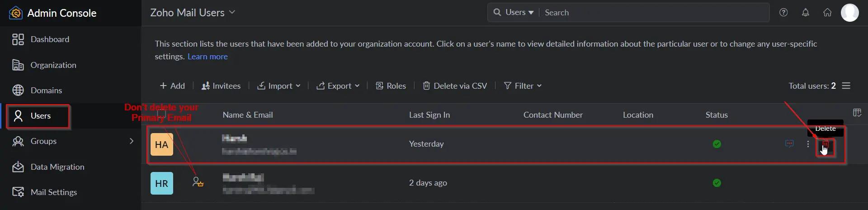Open the profile avatar at top right
The image size is (868, 210).
(x=849, y=13)
